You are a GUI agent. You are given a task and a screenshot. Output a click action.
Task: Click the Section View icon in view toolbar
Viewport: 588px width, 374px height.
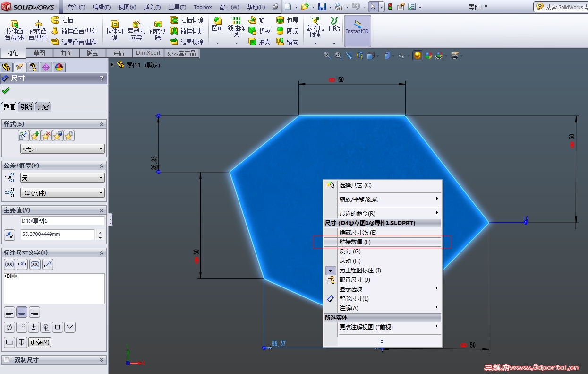pyautogui.click(x=359, y=55)
